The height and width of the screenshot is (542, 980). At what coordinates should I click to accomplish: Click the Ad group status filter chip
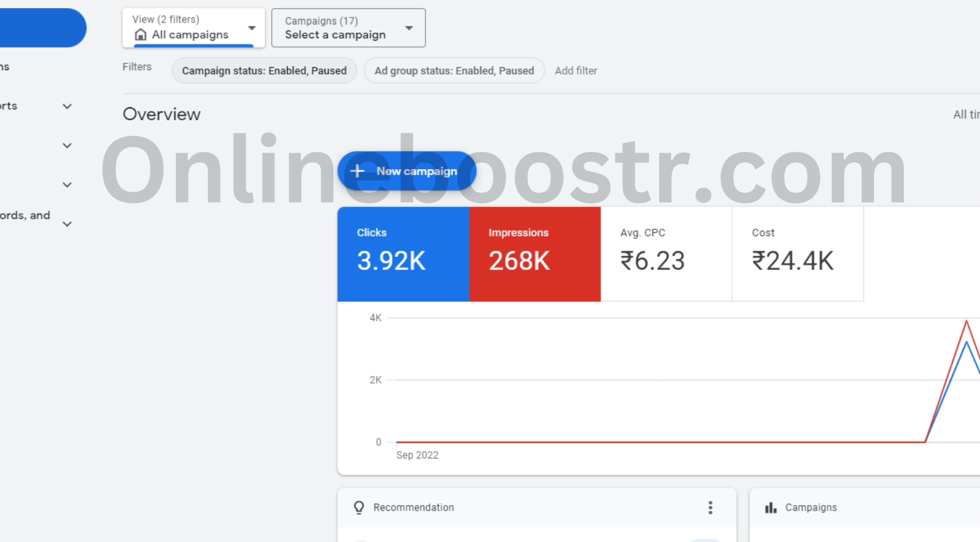(454, 71)
